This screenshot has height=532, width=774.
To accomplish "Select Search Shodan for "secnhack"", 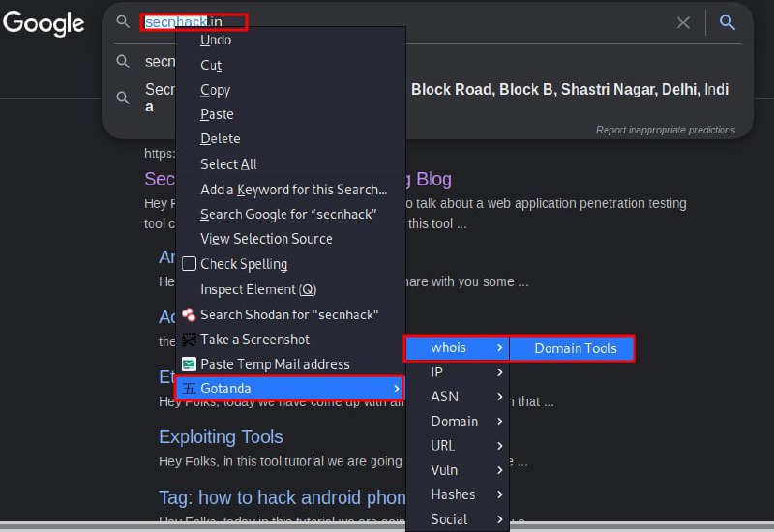I will 289,314.
